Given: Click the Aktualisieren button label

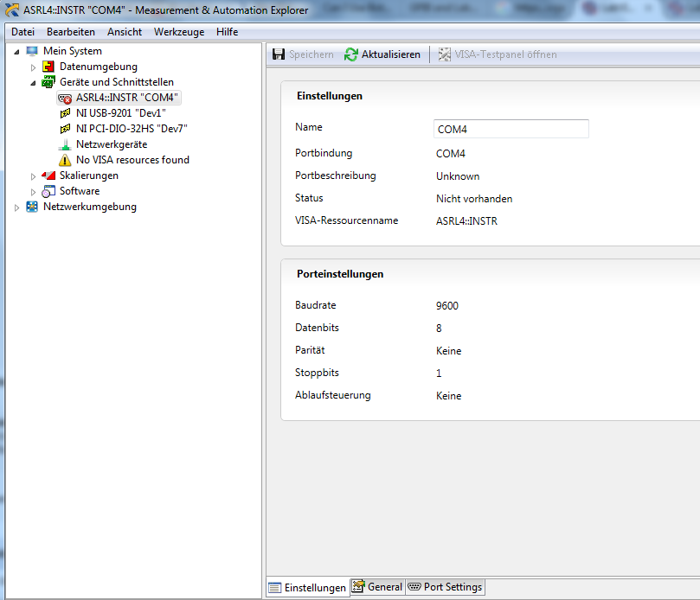Looking at the screenshot, I should coord(390,54).
